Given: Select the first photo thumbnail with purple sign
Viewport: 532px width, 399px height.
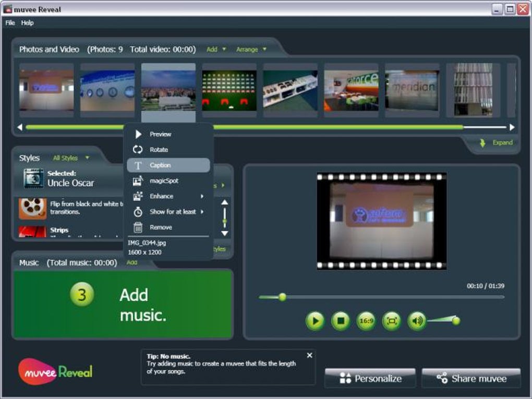Looking at the screenshot, I should click(46, 90).
